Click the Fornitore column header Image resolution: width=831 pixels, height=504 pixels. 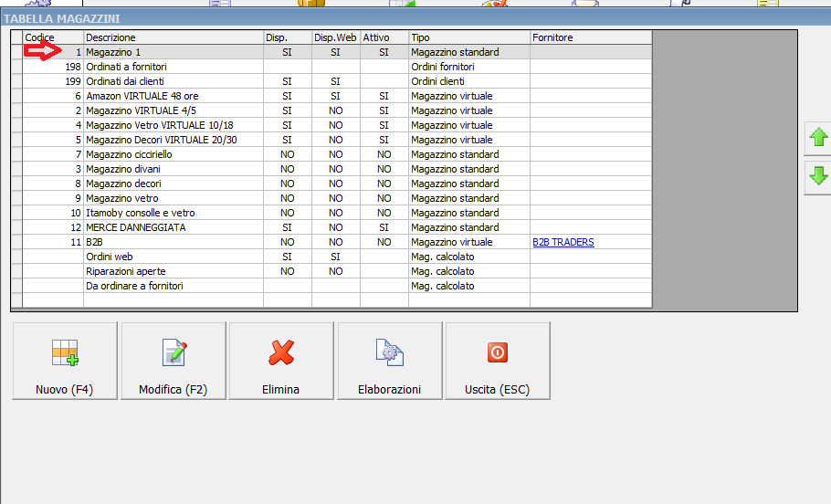[x=591, y=37]
